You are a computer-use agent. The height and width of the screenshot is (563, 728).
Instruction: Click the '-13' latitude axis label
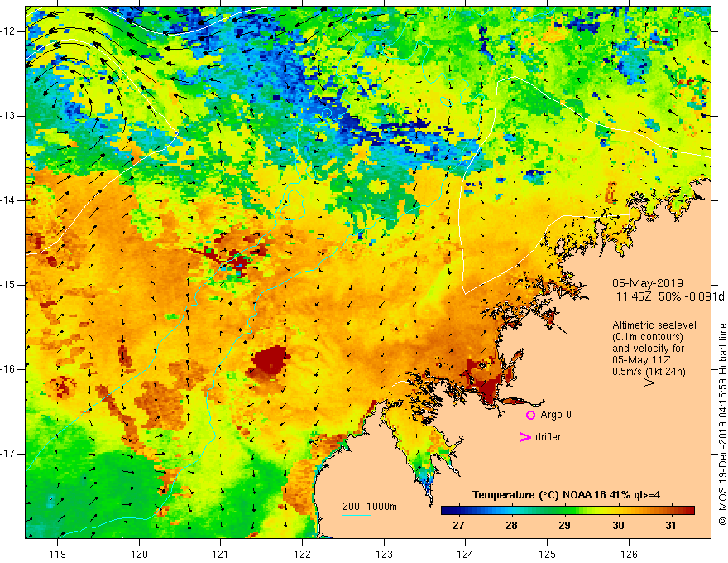coord(9,116)
